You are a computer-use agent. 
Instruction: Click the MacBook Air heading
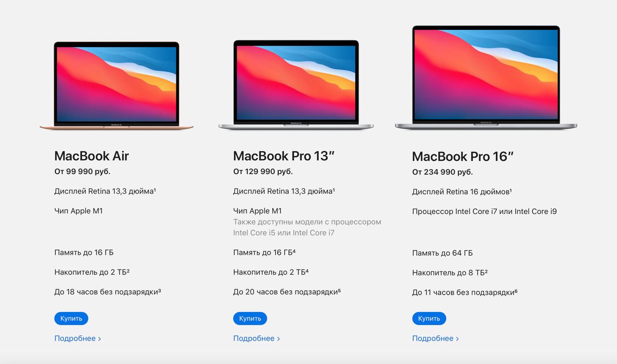tap(92, 156)
